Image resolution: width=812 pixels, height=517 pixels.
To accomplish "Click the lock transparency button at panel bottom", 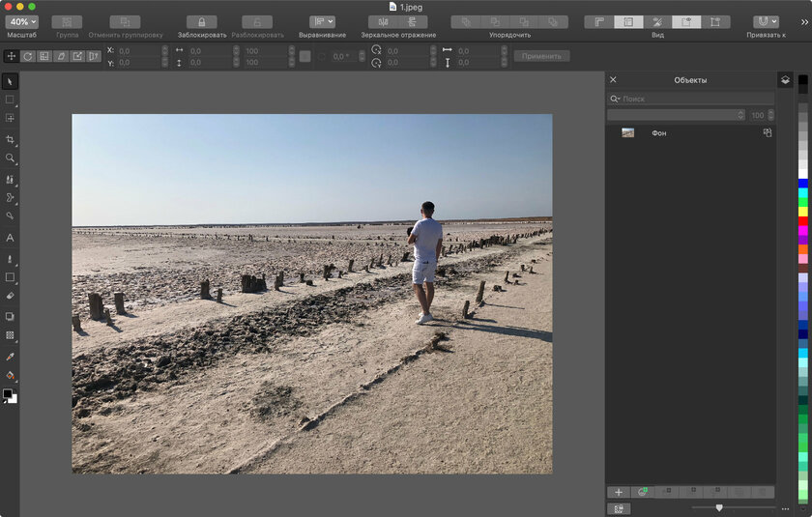I will [x=619, y=509].
